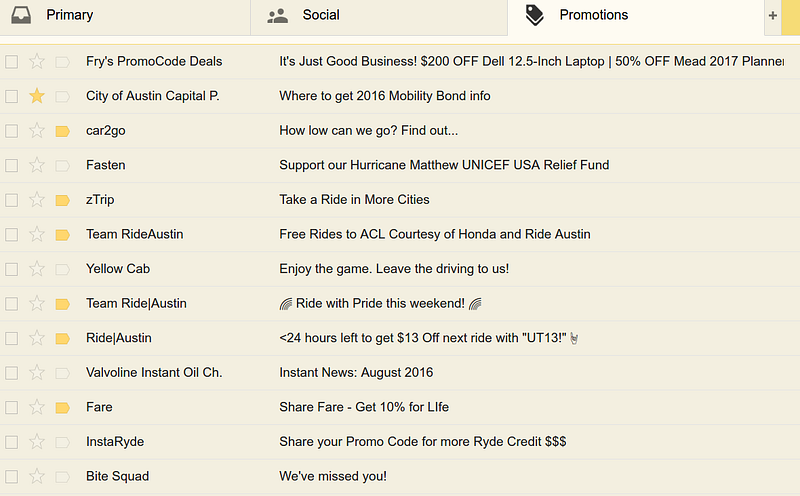Star the Fasten email
The width and height of the screenshot is (800, 496).
pyautogui.click(x=37, y=165)
